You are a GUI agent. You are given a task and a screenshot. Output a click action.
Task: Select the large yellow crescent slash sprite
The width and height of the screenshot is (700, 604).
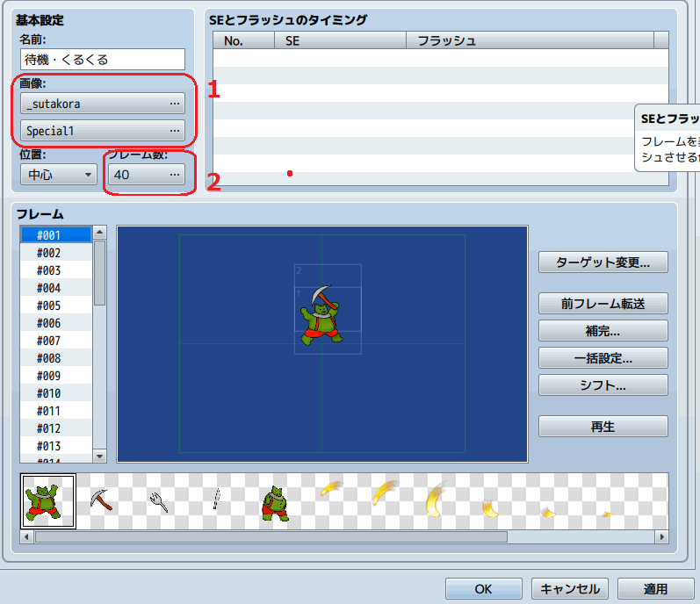click(436, 500)
